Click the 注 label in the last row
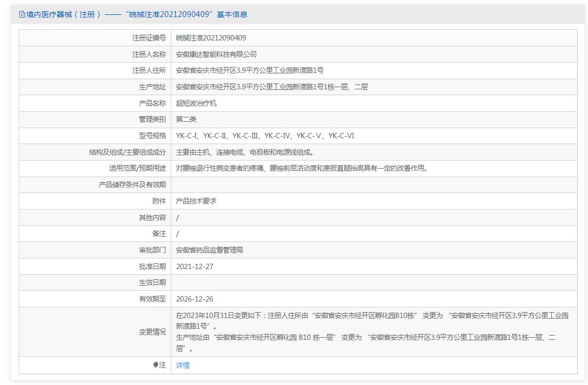This screenshot has width=588, height=385. tap(162, 365)
